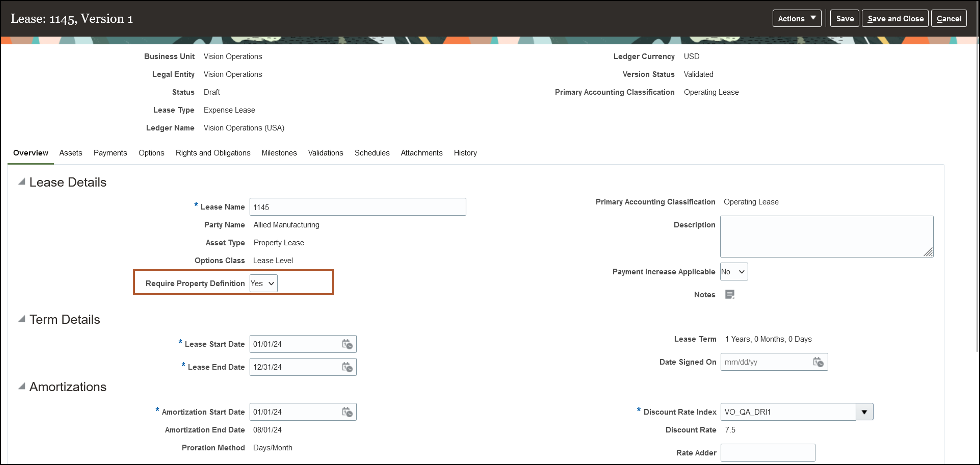The image size is (980, 465).
Task: Switch to the Rights and Obligations tab
Action: point(213,153)
